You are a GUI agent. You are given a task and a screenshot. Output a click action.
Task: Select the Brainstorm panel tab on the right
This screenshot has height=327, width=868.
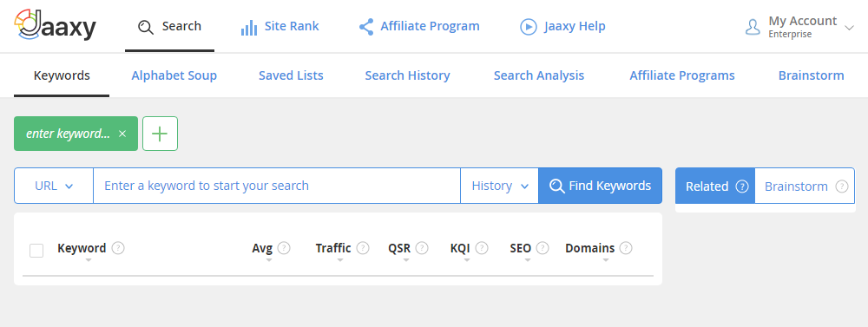point(805,186)
